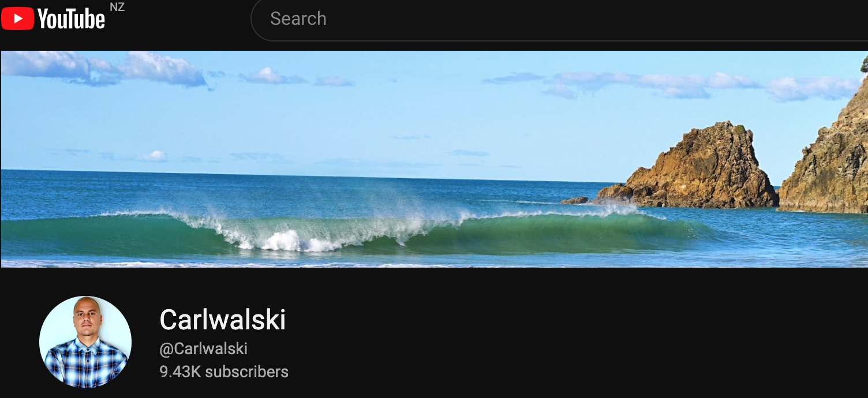Viewport: 868px width, 398px height.
Task: Click the NZ country code label
Action: coord(117,7)
